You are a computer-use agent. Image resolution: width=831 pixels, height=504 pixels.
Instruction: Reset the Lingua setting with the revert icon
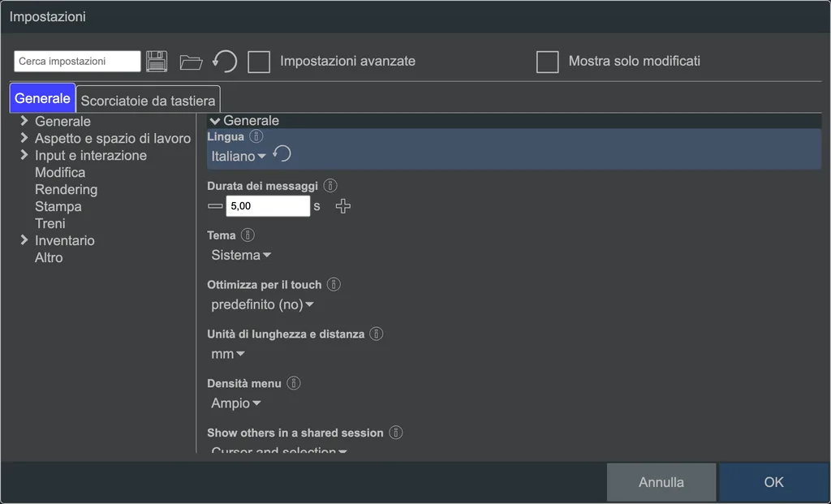pos(282,154)
